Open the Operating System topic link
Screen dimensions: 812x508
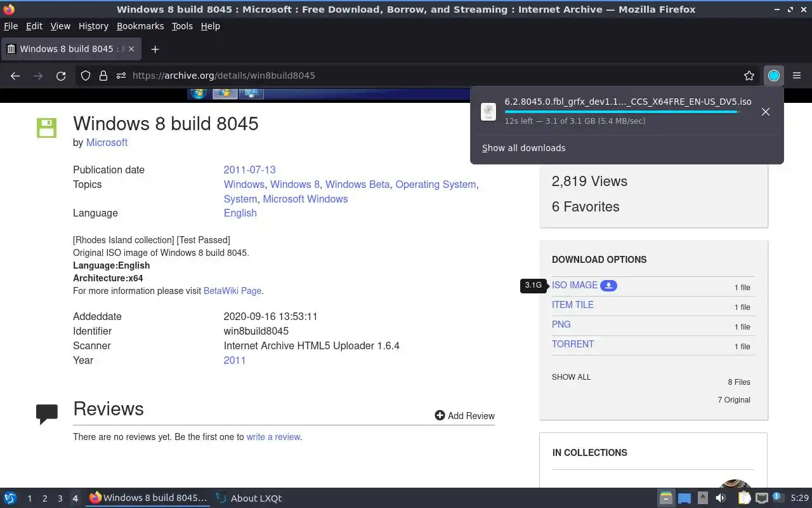pyautogui.click(x=435, y=184)
